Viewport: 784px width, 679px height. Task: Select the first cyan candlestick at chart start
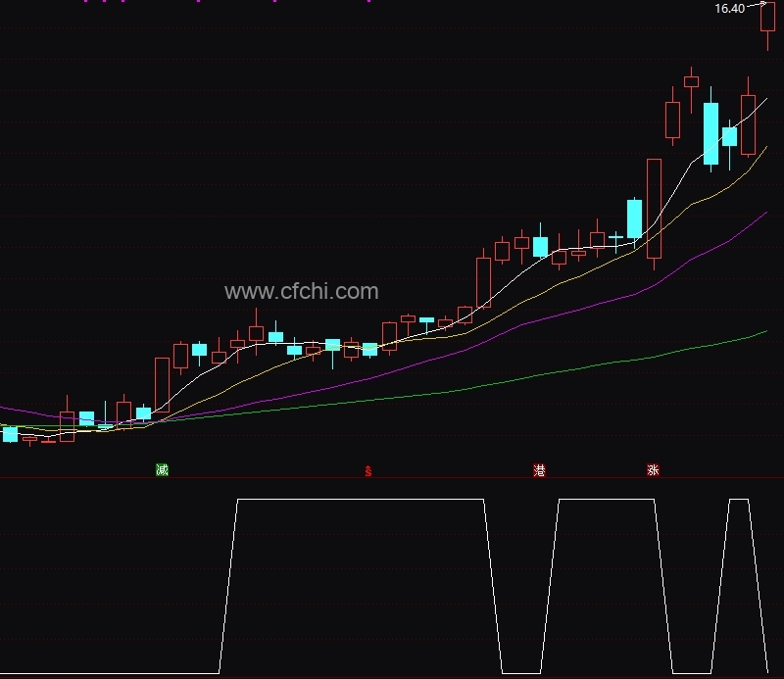click(10, 434)
